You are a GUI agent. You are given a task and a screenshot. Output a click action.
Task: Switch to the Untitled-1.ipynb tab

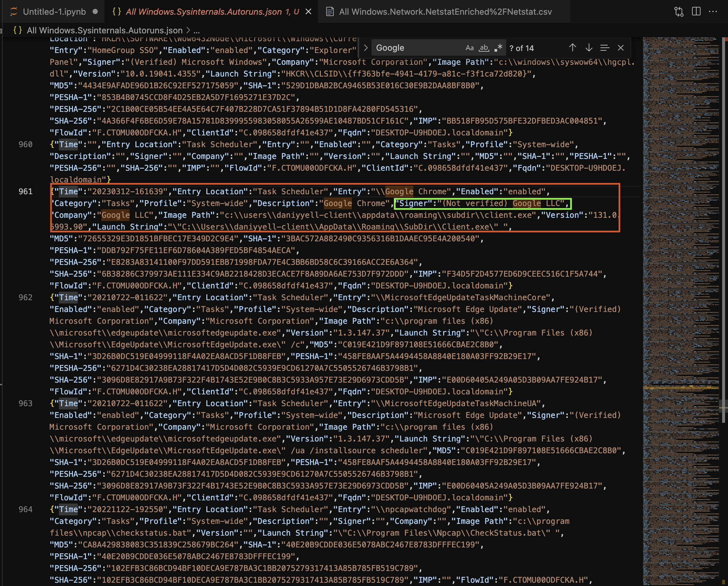(x=54, y=11)
